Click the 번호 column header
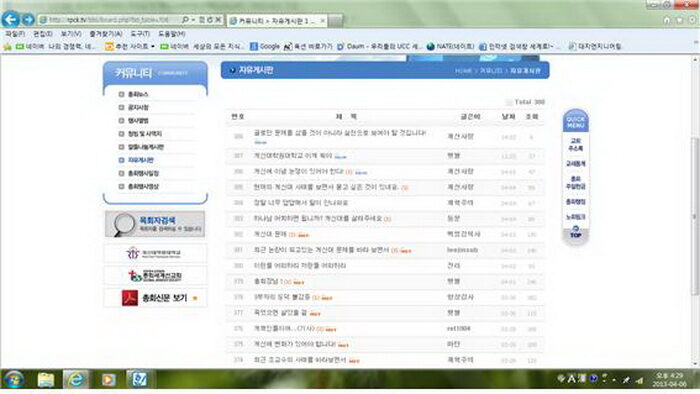 (238, 116)
